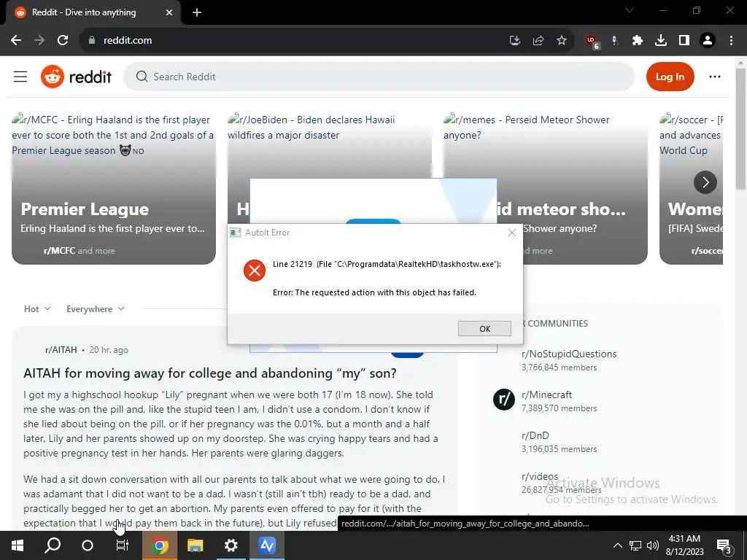Click the Cortana circle icon

click(88, 545)
